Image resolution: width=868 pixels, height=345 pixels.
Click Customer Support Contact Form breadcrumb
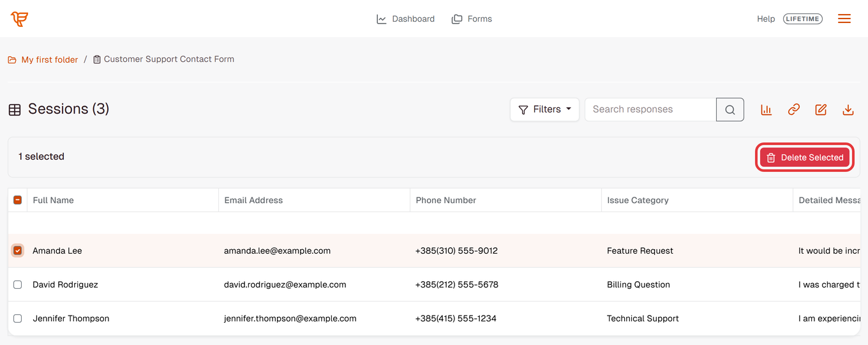click(169, 59)
